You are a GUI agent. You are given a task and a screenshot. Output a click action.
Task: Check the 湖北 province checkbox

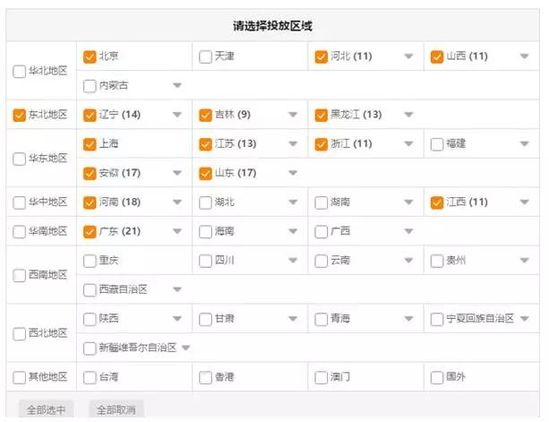205,203
